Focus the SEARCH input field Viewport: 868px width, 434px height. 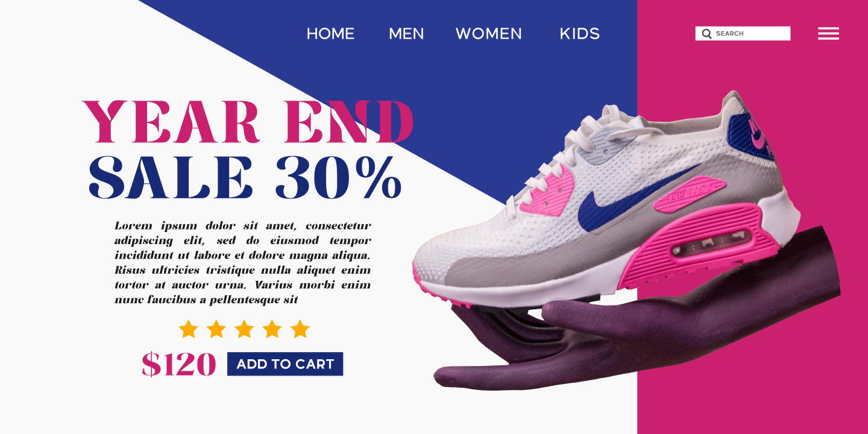[743, 34]
